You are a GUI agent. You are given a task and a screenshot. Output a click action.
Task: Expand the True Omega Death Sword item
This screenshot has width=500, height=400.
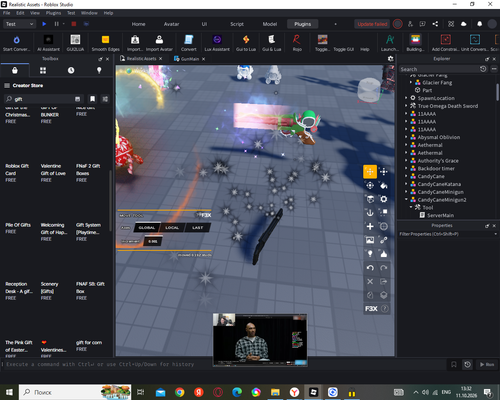click(x=406, y=106)
